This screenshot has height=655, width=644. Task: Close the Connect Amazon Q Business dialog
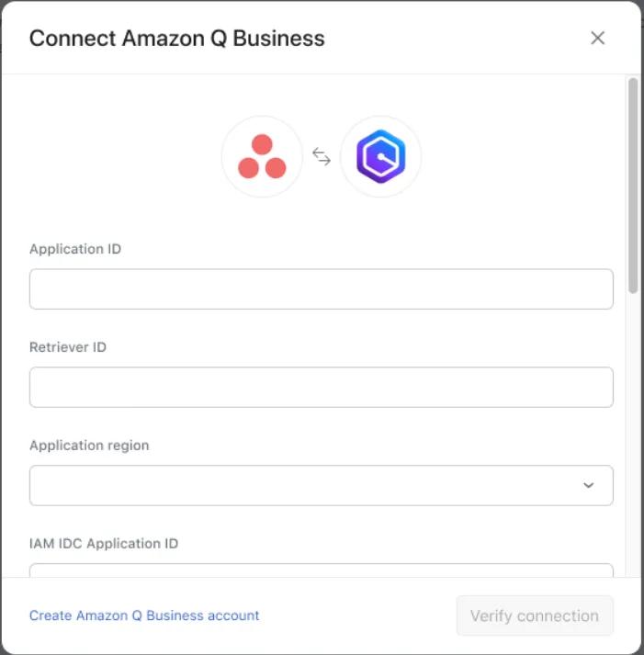pos(597,38)
